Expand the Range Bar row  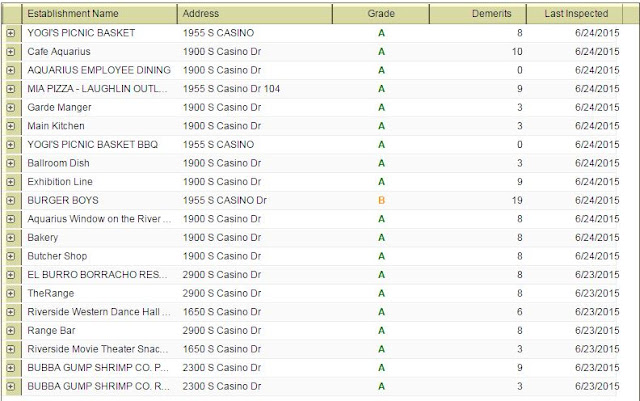coord(11,330)
